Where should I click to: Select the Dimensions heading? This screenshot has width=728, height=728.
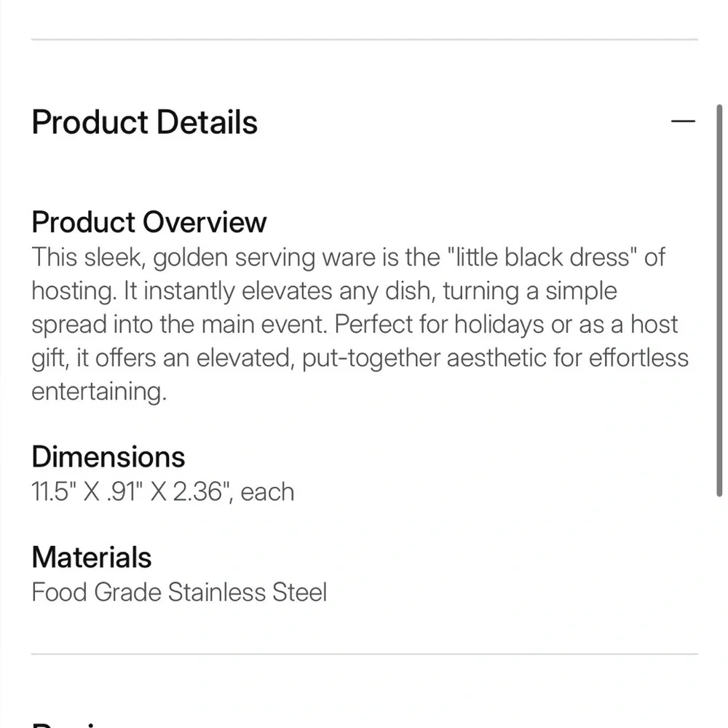[108, 457]
